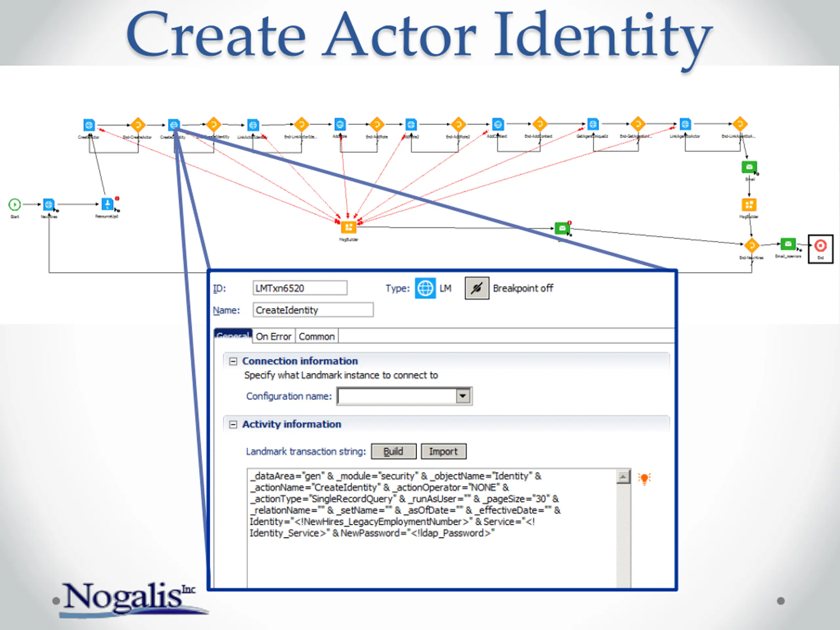Click the 'Specify what Landmark instance to connect to' text
This screenshot has height=630, width=840.
(341, 375)
